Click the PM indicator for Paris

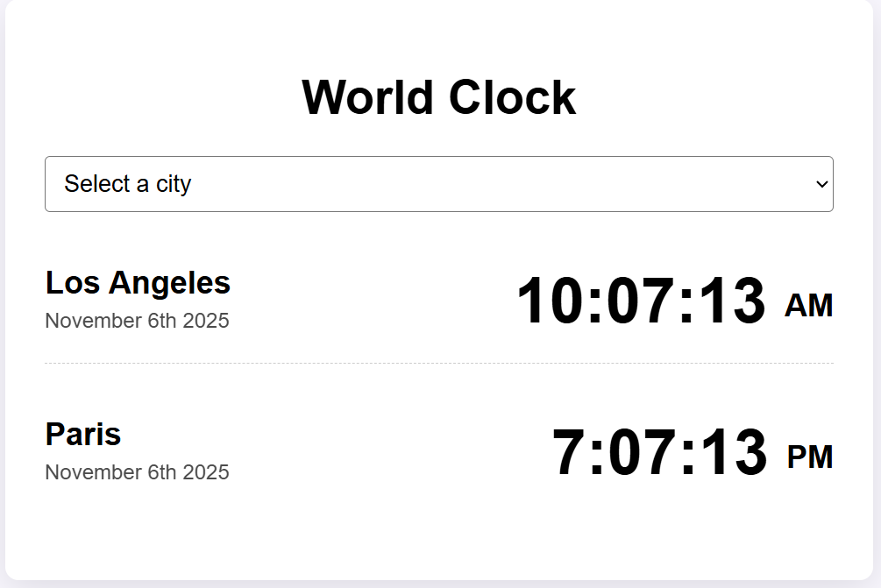pyautogui.click(x=810, y=457)
